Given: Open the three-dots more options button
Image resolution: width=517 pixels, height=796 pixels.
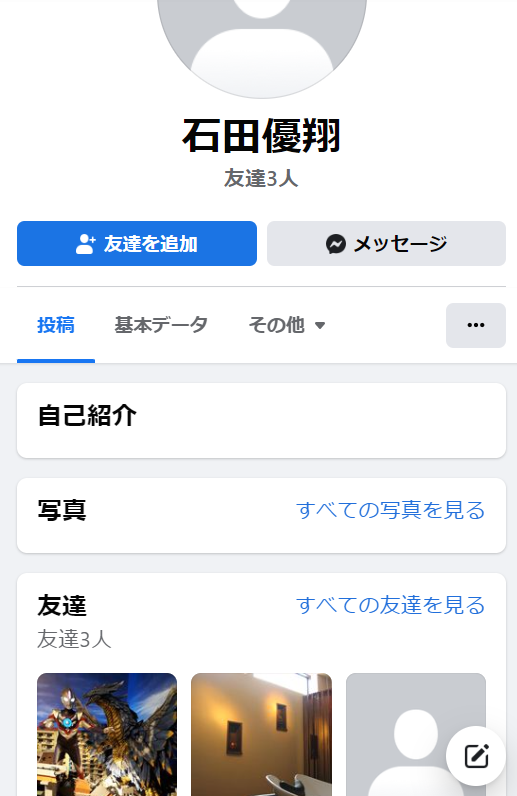Looking at the screenshot, I should pos(476,325).
